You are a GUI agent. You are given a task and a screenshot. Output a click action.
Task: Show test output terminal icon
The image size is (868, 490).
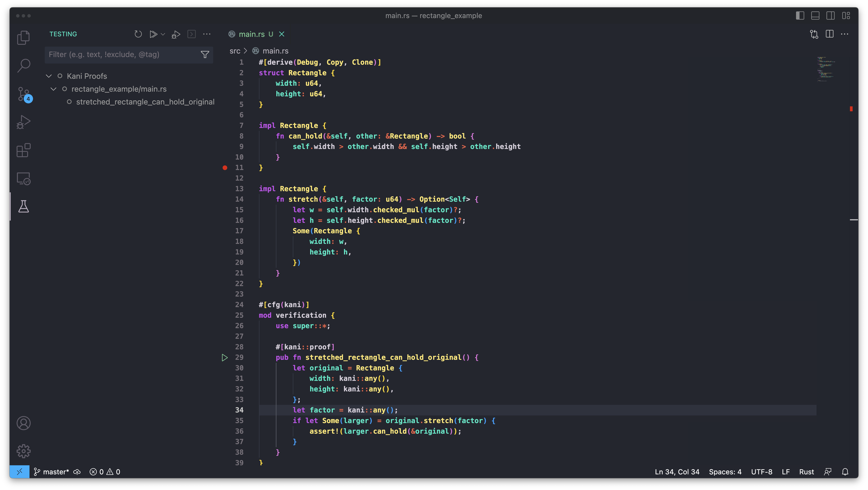191,34
